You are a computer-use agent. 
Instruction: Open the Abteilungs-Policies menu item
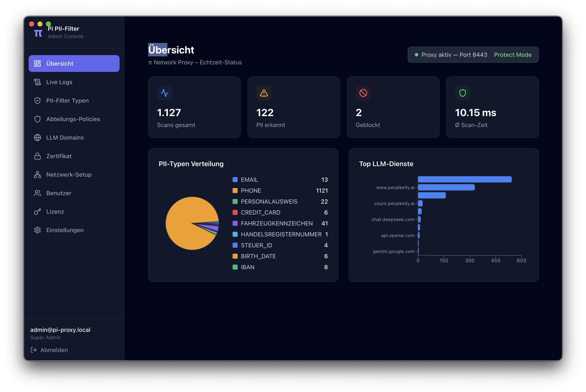coord(73,119)
